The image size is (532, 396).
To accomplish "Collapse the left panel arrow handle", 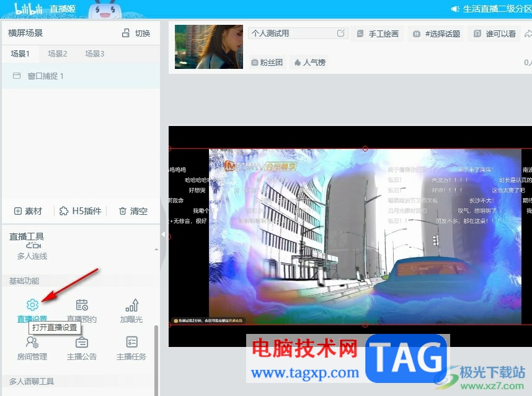I will pyautogui.click(x=163, y=235).
